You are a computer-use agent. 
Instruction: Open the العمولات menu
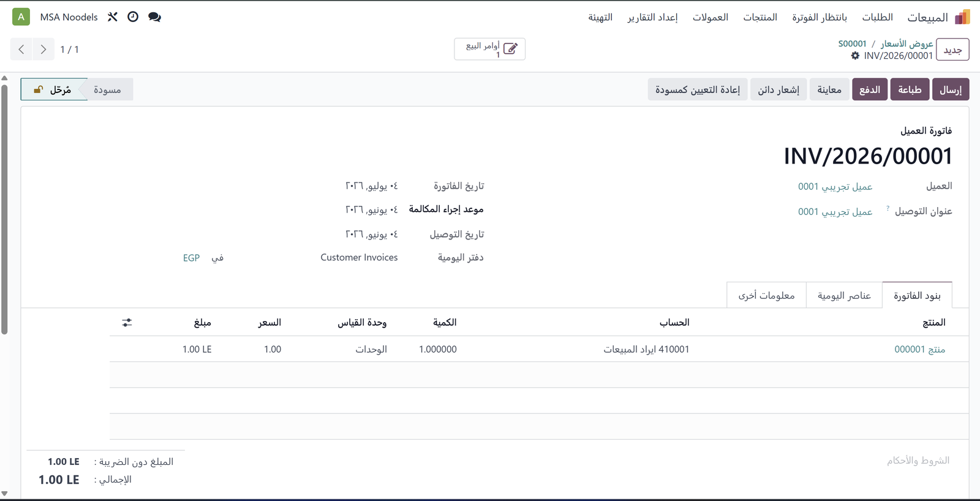(710, 17)
